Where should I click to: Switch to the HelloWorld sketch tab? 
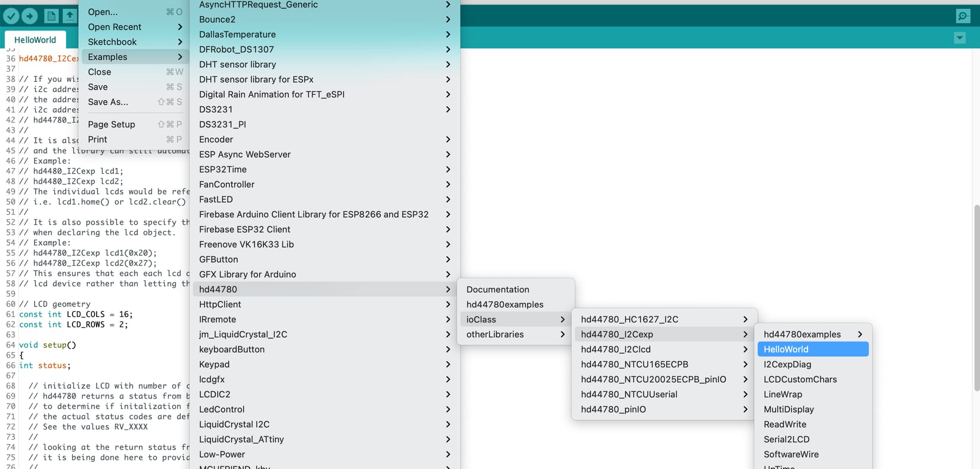[x=35, y=40]
